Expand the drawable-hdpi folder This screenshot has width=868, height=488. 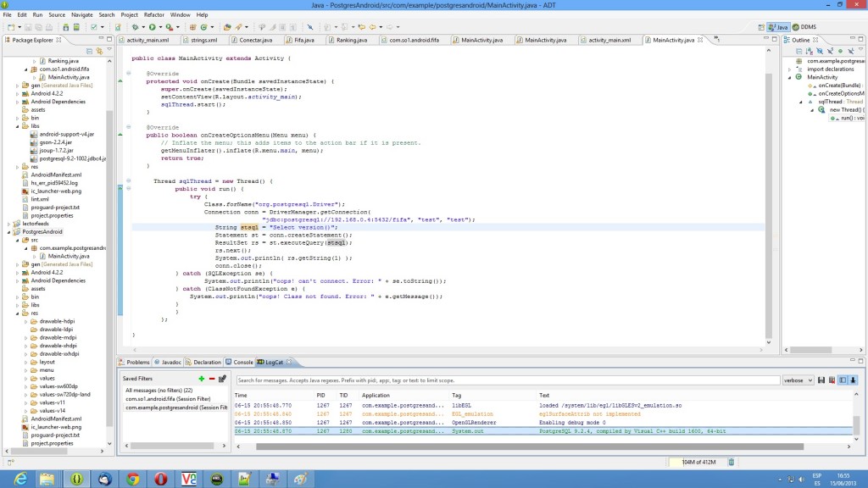coord(26,322)
